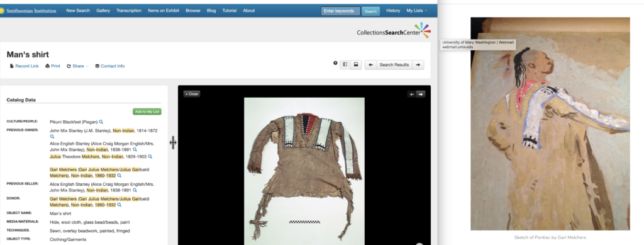Click the 'Man's shirt' Object Name value
Image resolution: width=644 pixels, height=245 pixels.
click(x=60, y=214)
